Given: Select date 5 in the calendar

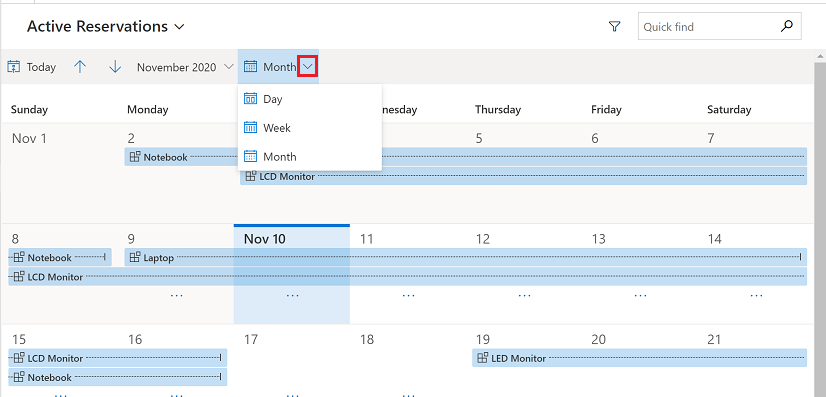Looking at the screenshot, I should [x=479, y=138].
